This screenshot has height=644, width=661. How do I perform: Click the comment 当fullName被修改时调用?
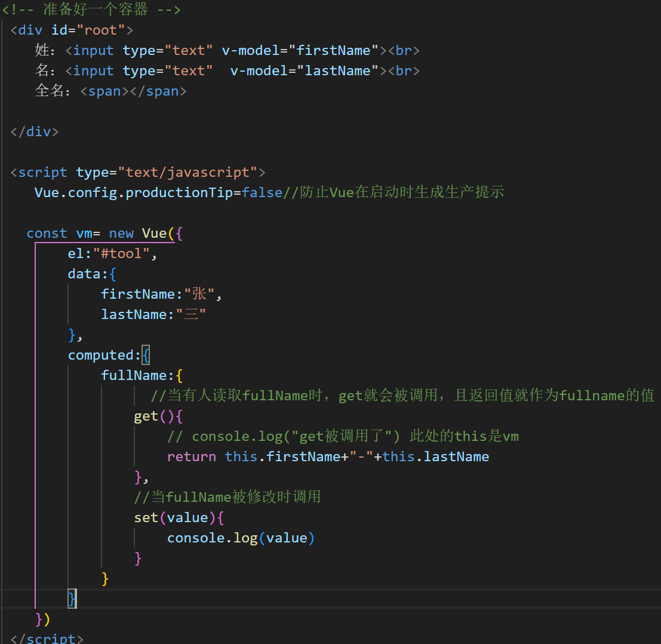227,497
